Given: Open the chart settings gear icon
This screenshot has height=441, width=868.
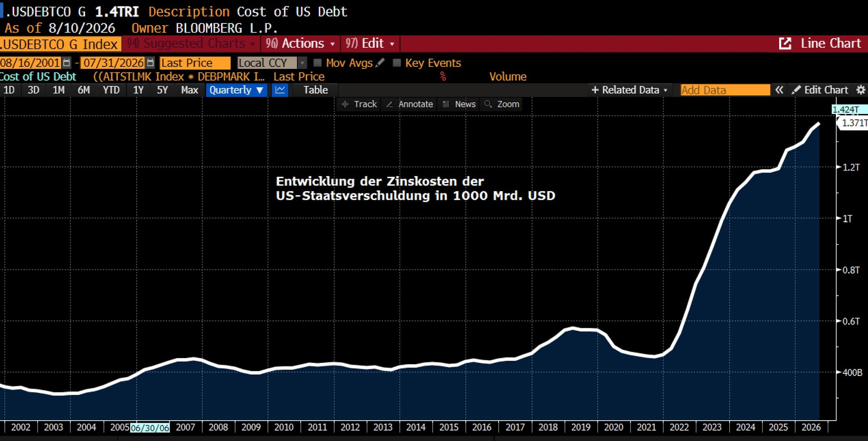Looking at the screenshot, I should [861, 90].
